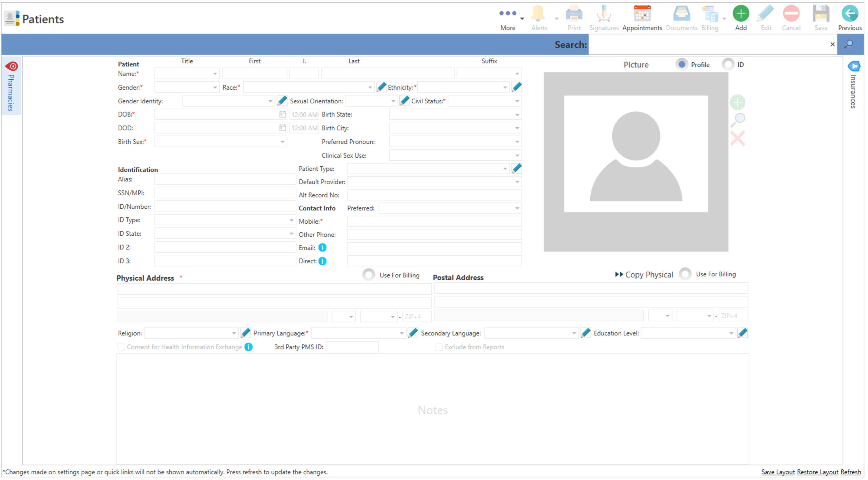
Task: Toggle Use For Billing for Physical Address
Action: (x=369, y=275)
